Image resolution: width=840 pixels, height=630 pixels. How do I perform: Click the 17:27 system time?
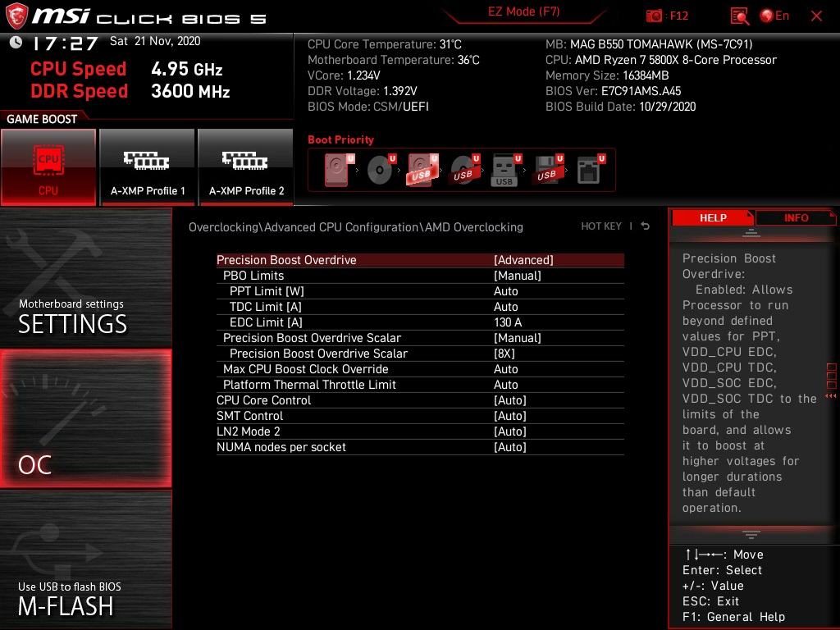[x=65, y=43]
